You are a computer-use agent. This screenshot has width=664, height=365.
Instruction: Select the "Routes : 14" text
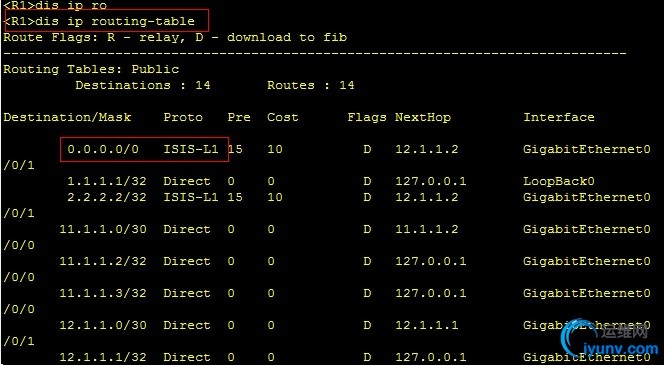point(310,85)
